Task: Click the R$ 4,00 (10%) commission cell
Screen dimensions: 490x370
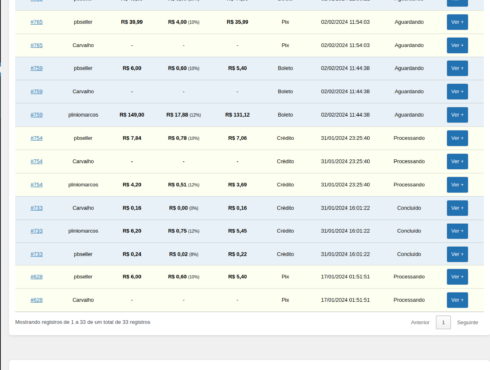Action: click(183, 22)
